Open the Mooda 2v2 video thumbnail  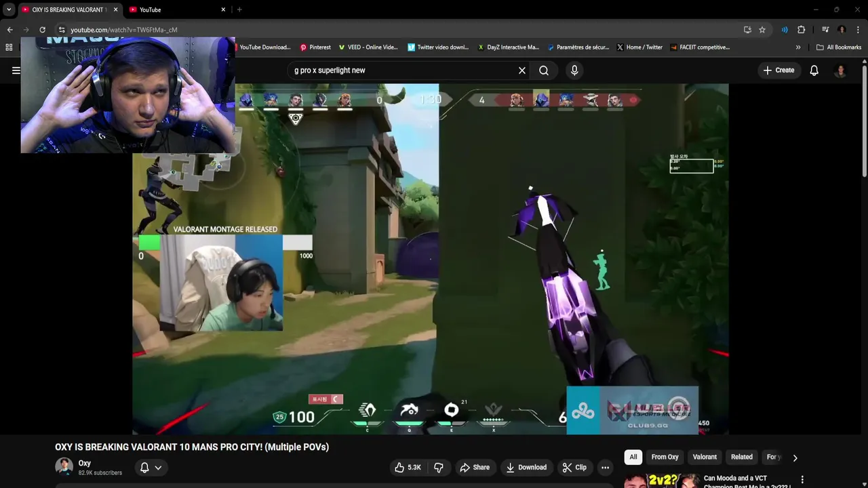pyautogui.click(x=661, y=481)
